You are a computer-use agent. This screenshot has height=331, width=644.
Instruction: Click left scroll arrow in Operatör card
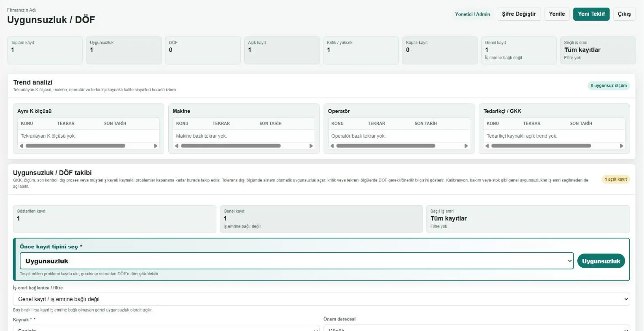point(332,146)
